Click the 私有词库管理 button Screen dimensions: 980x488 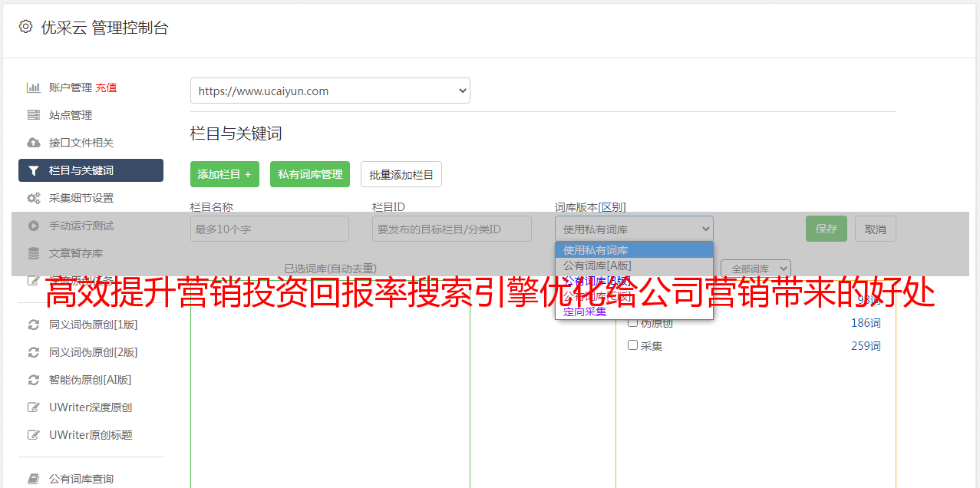(310, 174)
